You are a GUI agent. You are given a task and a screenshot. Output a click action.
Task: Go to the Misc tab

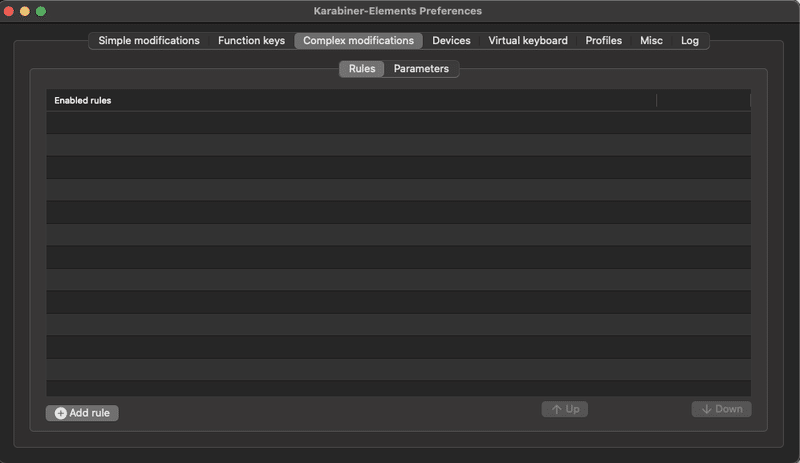click(x=651, y=41)
